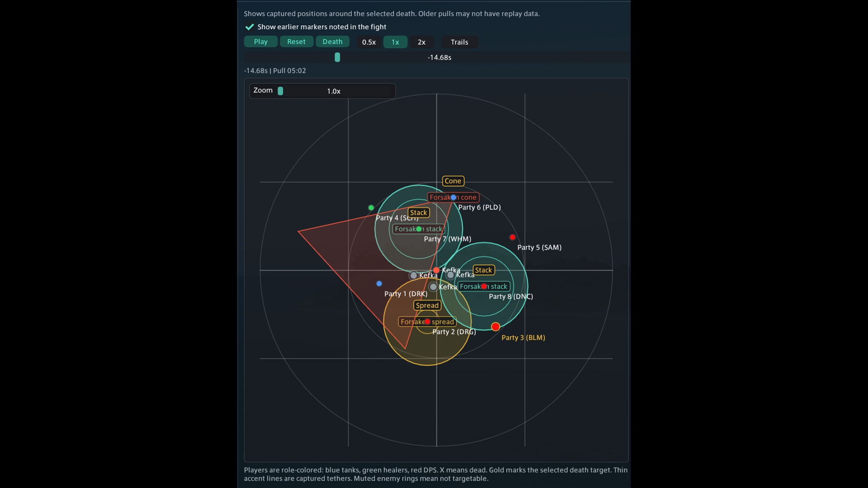Image resolution: width=868 pixels, height=488 pixels.
Task: Click the Party 2 (DRG) red dot
Action: click(427, 322)
